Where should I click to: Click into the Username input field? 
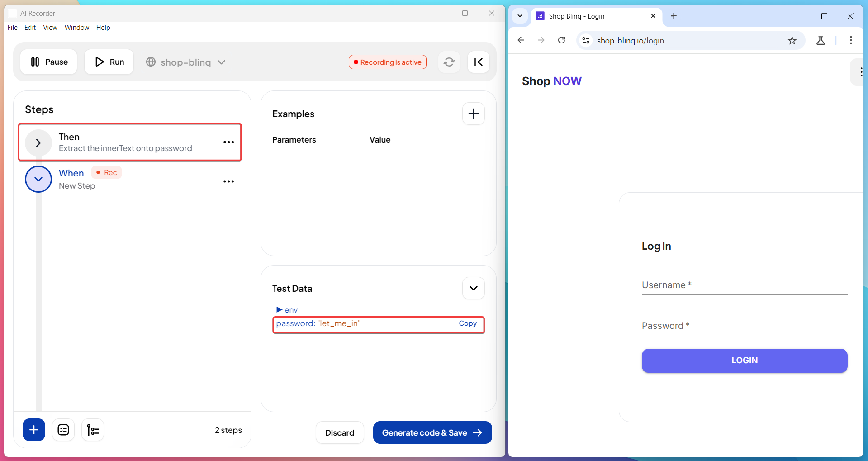[x=744, y=285]
